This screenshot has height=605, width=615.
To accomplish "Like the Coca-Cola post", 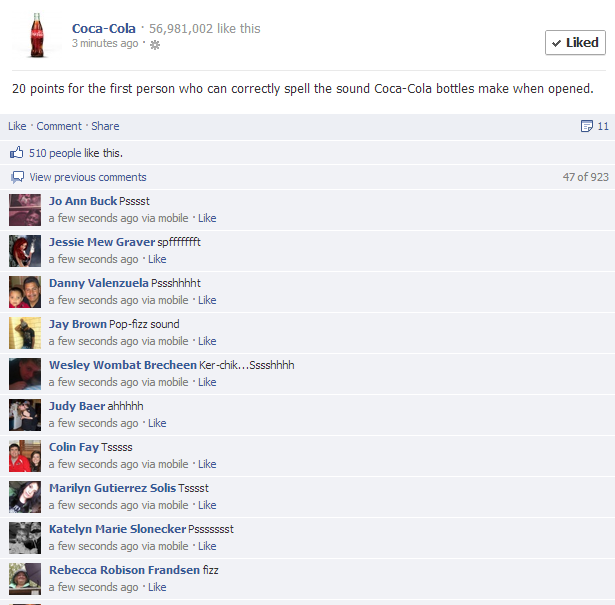I will tap(17, 126).
